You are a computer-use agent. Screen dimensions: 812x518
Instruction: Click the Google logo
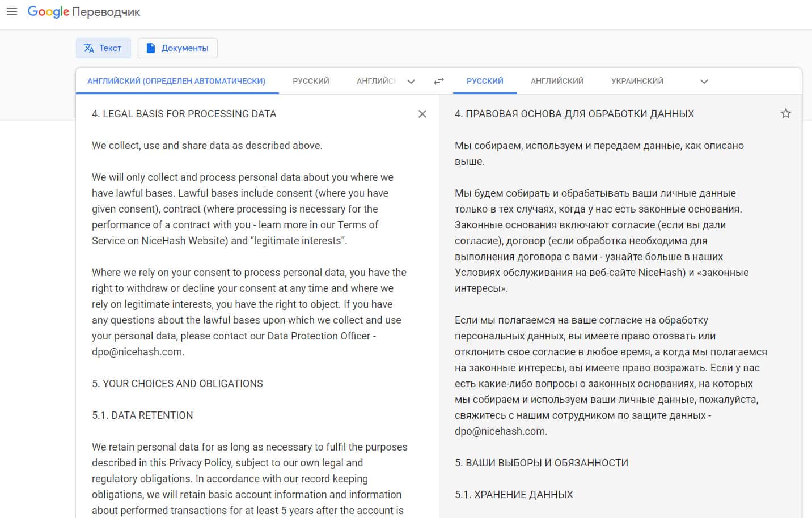pos(48,12)
